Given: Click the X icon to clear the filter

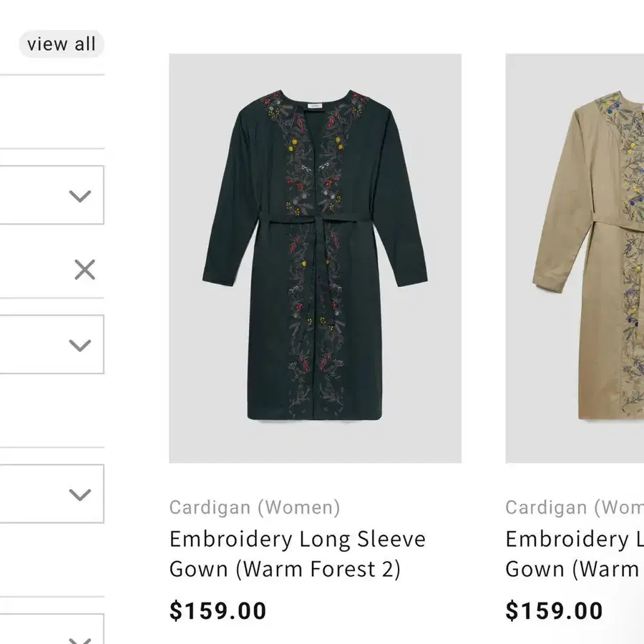Looking at the screenshot, I should click(84, 270).
